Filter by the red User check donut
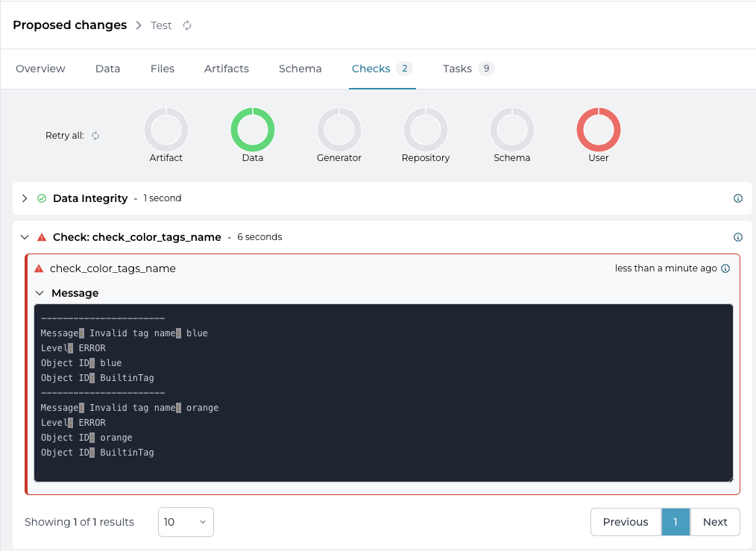This screenshot has height=551, width=756. point(599,130)
